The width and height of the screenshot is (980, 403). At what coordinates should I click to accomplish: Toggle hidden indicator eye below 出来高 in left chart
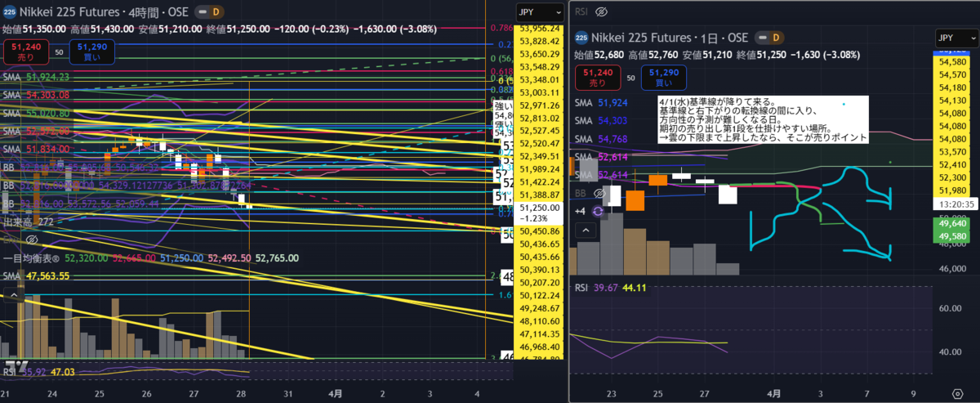pyautogui.click(x=32, y=240)
